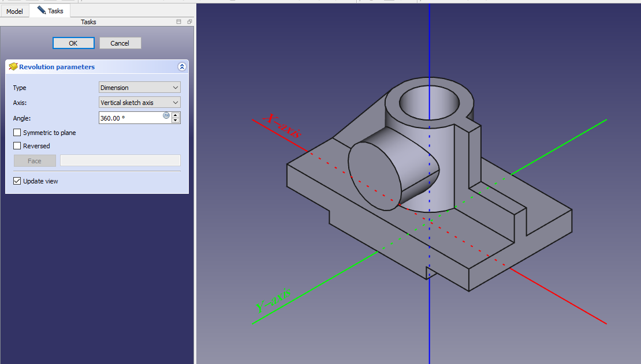Collapse the Revolution parameters section

[x=182, y=67]
